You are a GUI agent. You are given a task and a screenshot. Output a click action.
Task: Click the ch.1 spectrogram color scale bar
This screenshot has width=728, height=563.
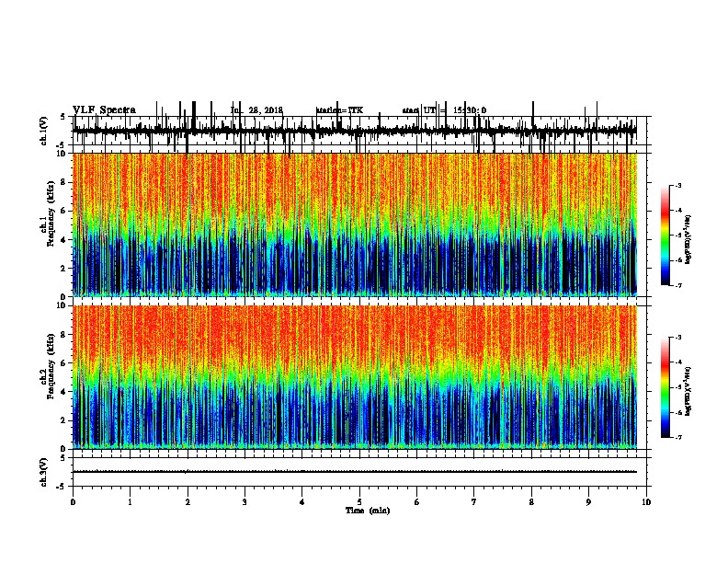click(x=665, y=236)
